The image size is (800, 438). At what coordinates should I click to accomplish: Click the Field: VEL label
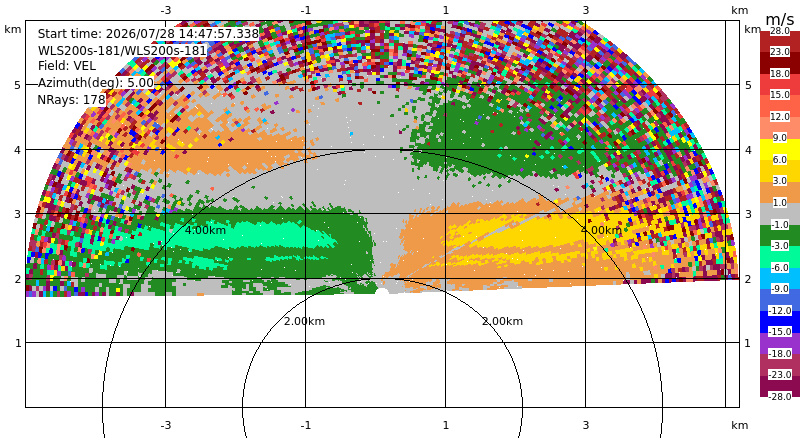(67, 66)
